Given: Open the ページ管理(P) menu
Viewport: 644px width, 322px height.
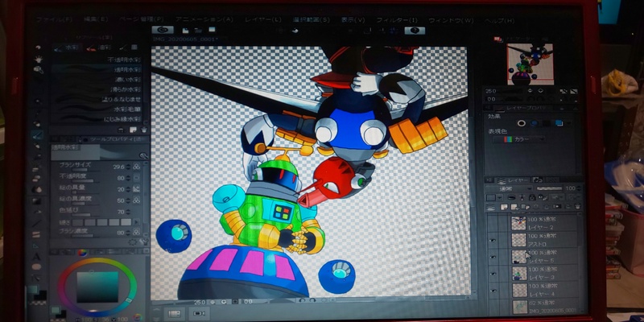Looking at the screenshot, I should pos(142,19).
